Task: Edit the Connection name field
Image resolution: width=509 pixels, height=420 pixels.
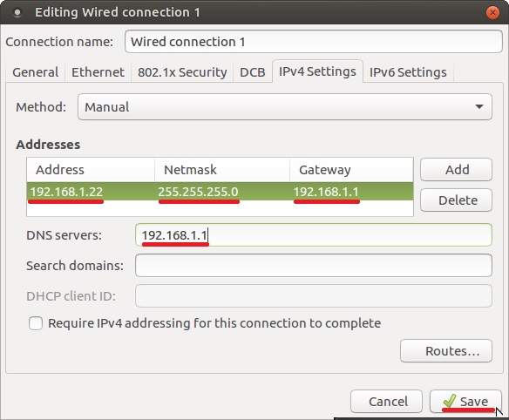Action: point(314,42)
